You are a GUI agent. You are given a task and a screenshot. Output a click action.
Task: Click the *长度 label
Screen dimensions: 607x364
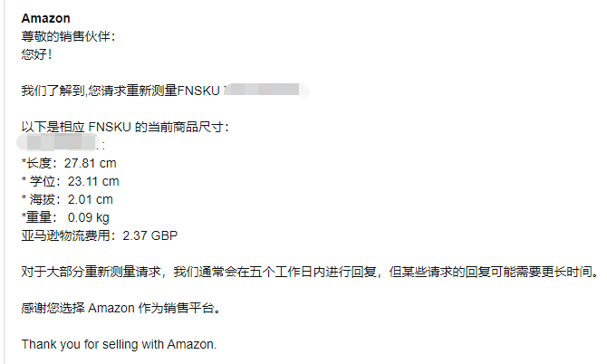point(38,163)
